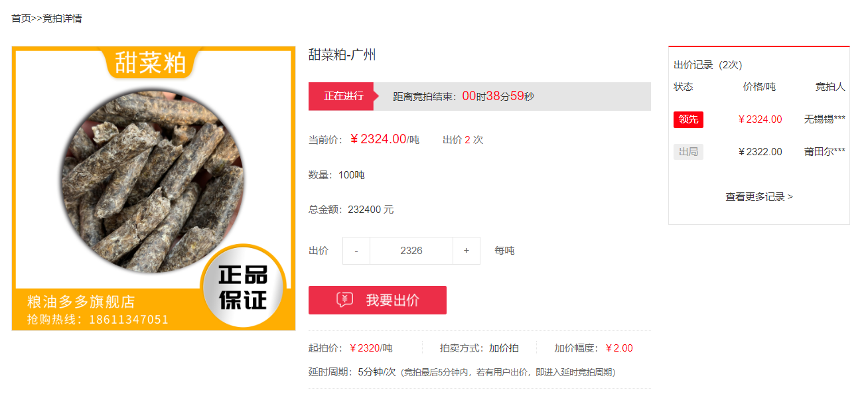This screenshot has height=398, width=868.
Task: Click the minus stepper to lower bid
Action: pyautogui.click(x=356, y=251)
